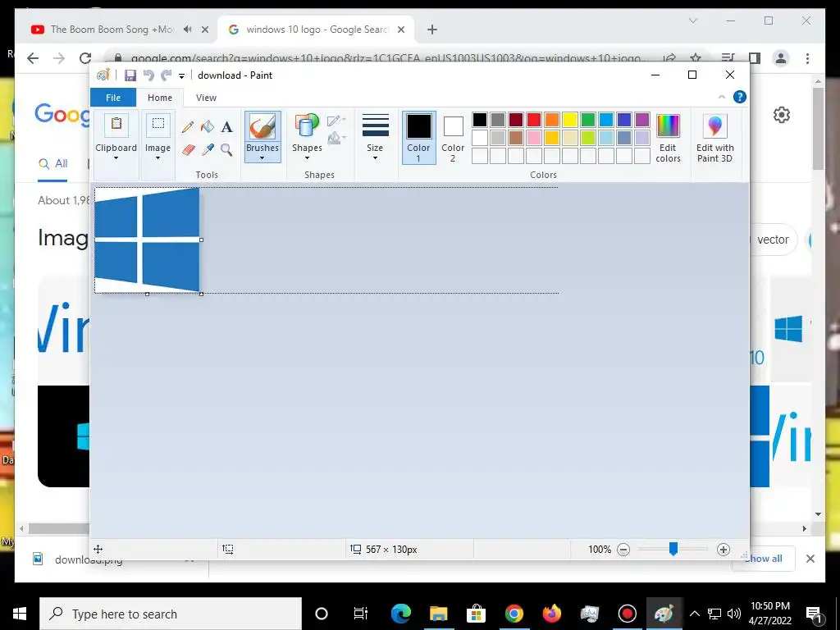Open the Windows Start menu
Screen dimensions: 840x630
(x=20, y=614)
